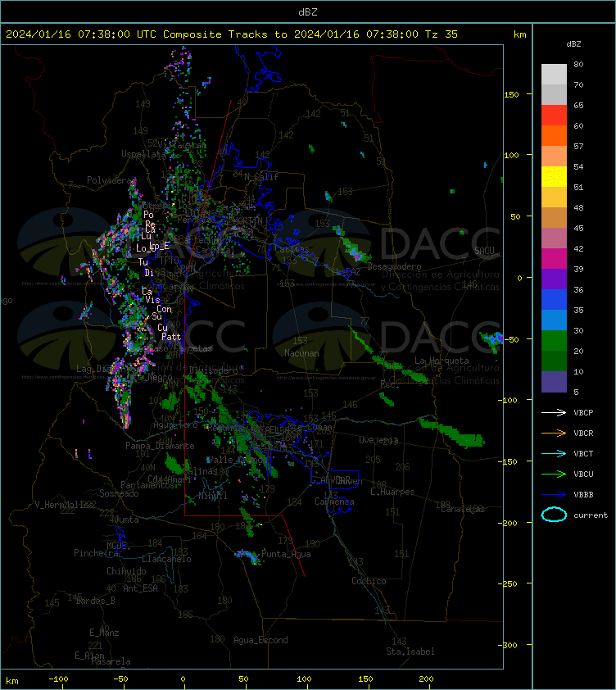Click the '150' tick on right axis

point(511,94)
